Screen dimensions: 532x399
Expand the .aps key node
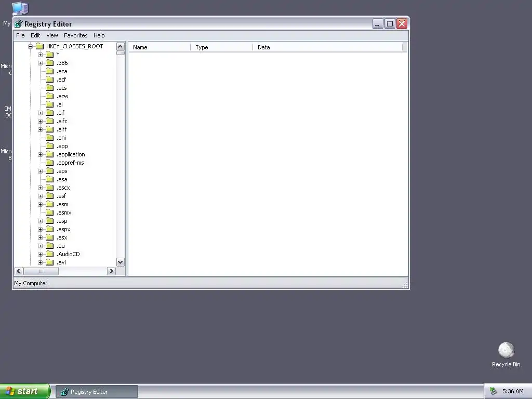click(40, 171)
